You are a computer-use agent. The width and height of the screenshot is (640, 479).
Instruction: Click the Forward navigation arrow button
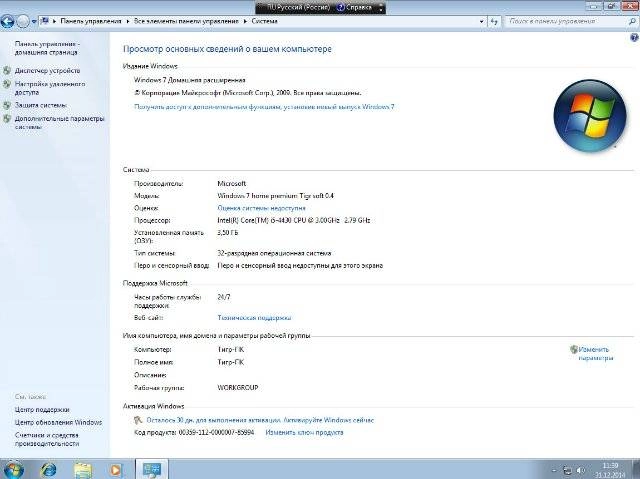[x=23, y=21]
